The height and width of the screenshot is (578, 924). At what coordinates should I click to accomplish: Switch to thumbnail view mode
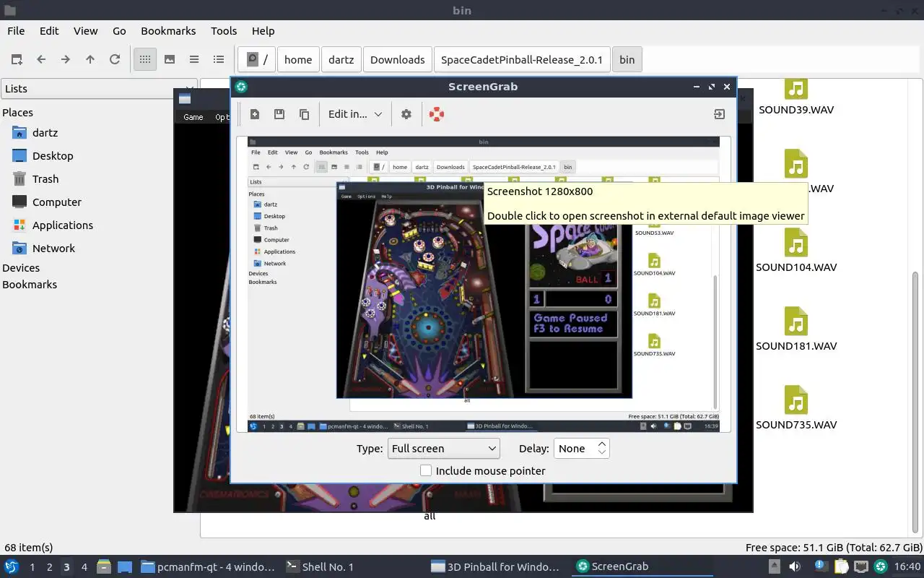tap(170, 59)
